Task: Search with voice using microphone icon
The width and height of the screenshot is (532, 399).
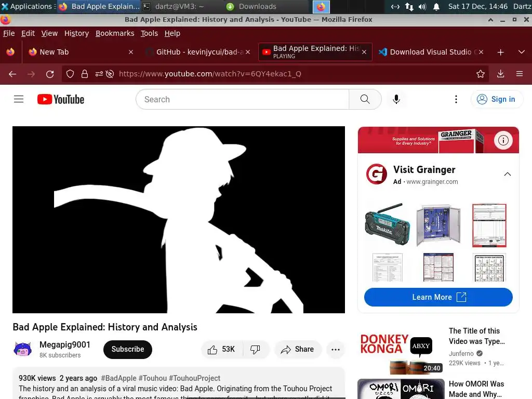Action: (396, 99)
